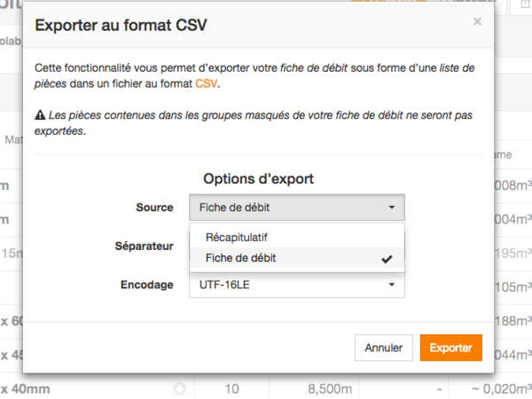Click the share icon at top right
The height and width of the screenshot is (399, 532).
coord(520,5)
